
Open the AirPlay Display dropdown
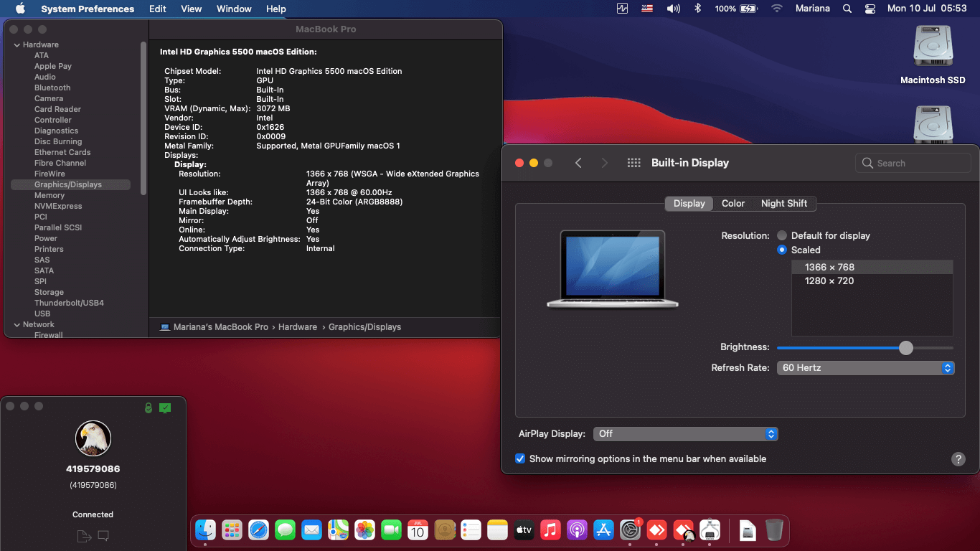click(x=686, y=433)
